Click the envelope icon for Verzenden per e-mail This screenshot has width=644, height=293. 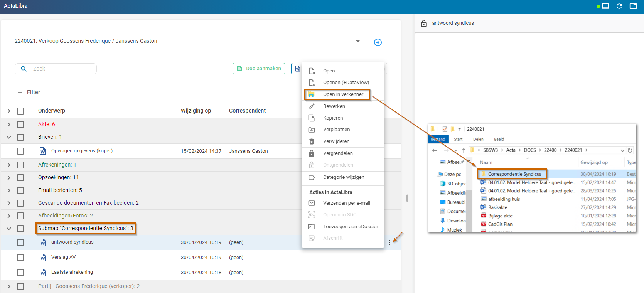[312, 203]
